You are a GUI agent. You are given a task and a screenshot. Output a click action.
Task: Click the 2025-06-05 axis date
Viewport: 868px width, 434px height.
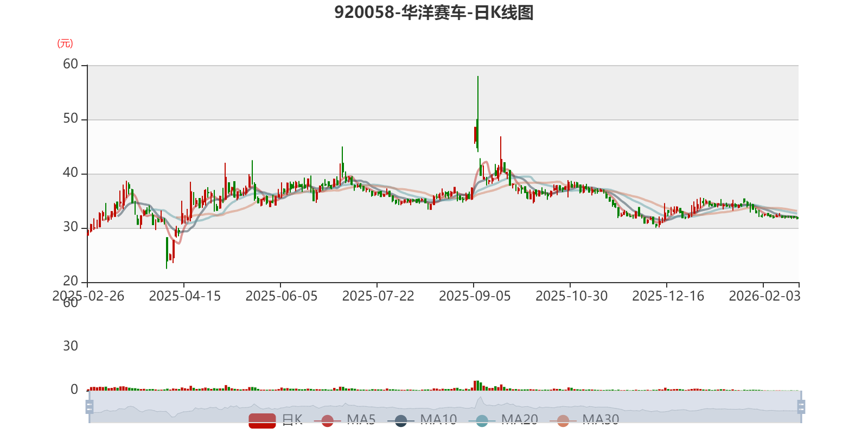(281, 296)
